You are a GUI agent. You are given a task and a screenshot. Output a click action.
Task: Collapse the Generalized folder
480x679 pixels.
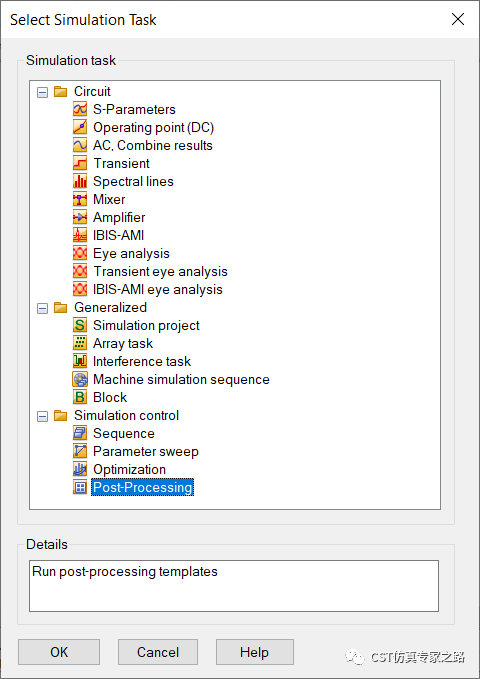(x=42, y=308)
